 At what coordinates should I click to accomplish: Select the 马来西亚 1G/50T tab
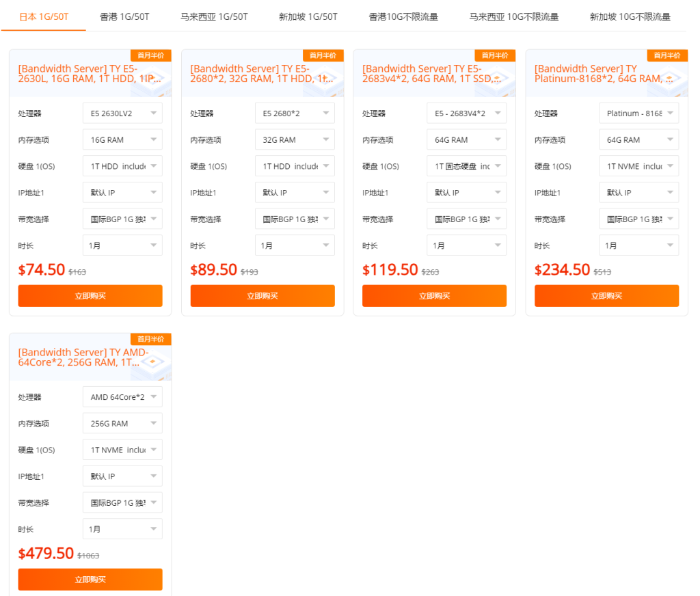pyautogui.click(x=214, y=16)
